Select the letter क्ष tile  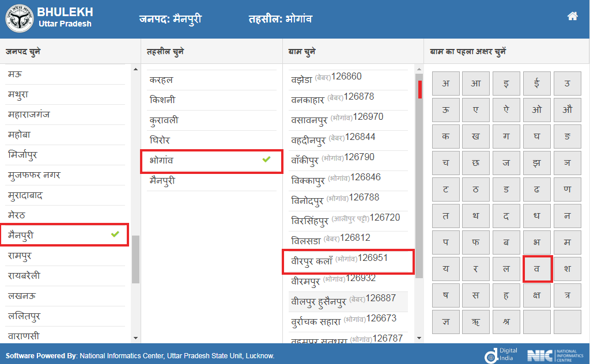(538, 296)
